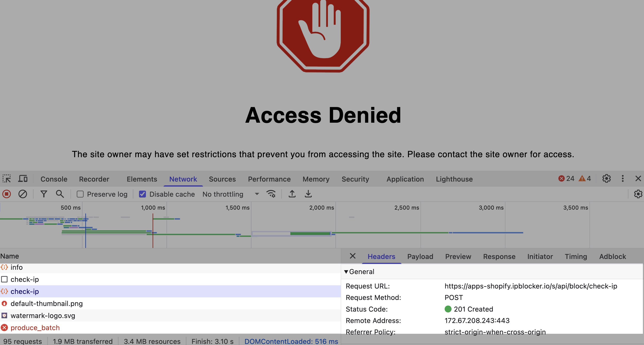Collapse the General section
The image size is (644, 345).
pos(346,272)
